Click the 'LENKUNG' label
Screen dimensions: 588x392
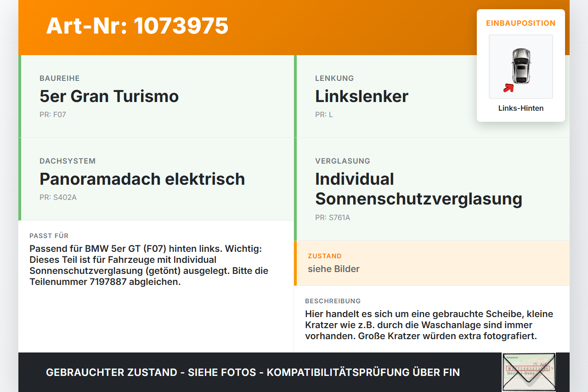[334, 79]
